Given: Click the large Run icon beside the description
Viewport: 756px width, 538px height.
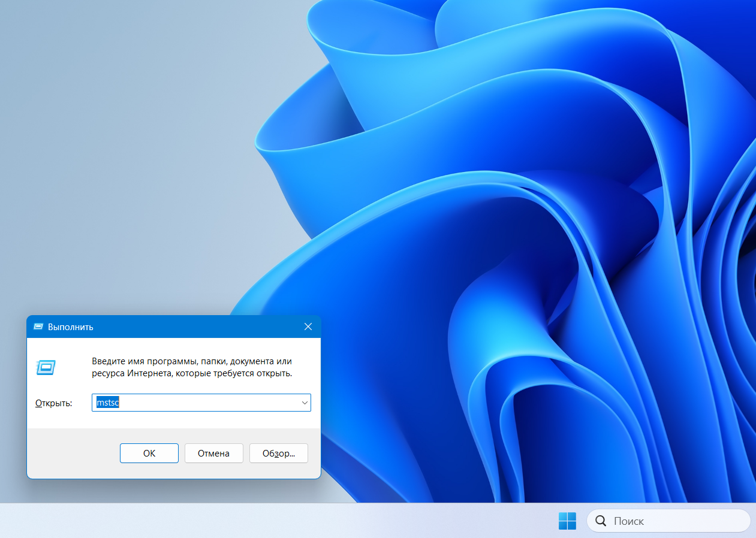Looking at the screenshot, I should tap(46, 367).
